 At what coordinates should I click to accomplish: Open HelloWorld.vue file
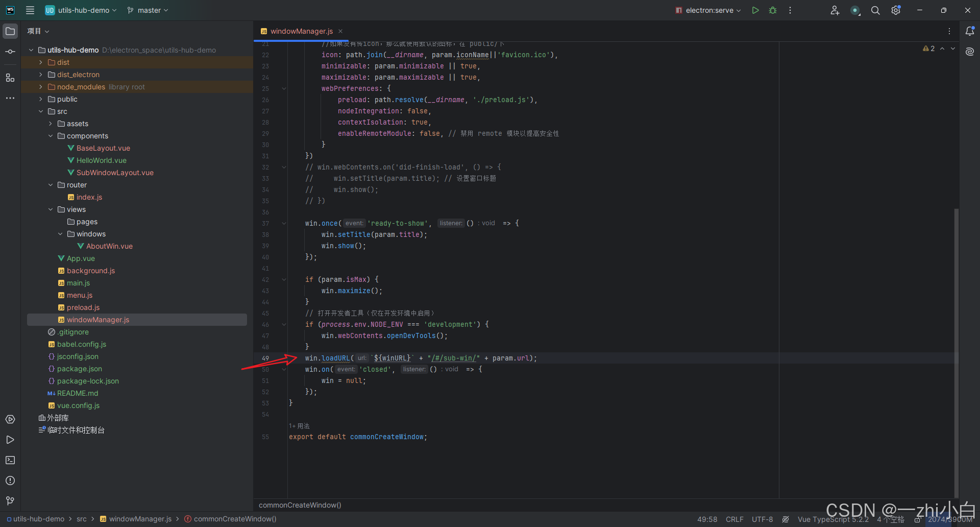pyautogui.click(x=101, y=160)
